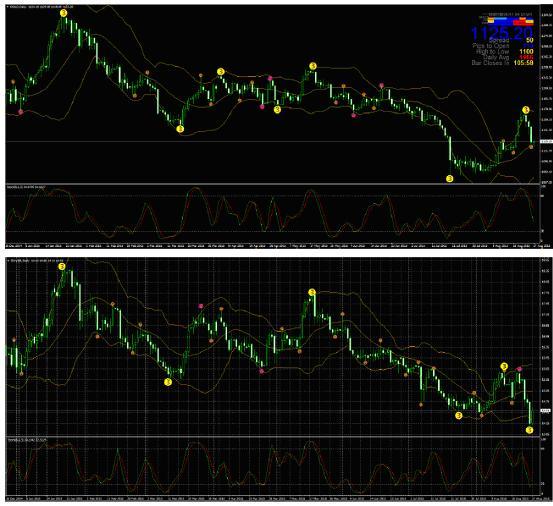Click the top chart's title triangle in its corner
This screenshot has width=553, height=506.
coord(8,7)
